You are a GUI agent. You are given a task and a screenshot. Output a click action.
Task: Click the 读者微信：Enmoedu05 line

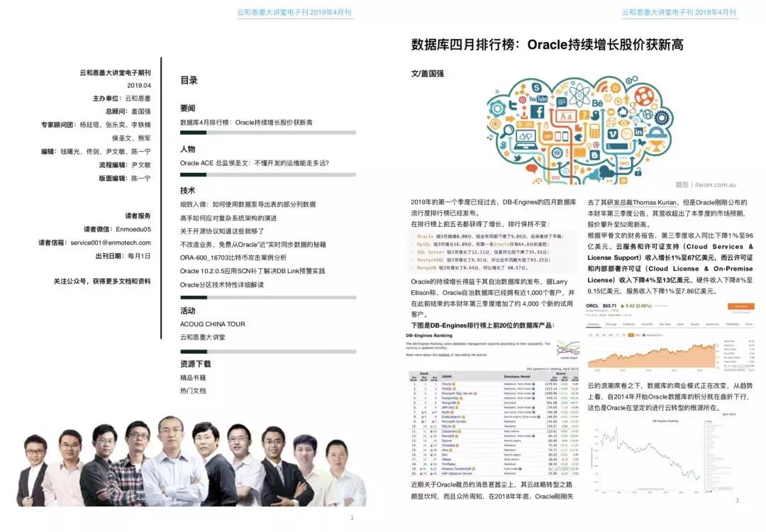pyautogui.click(x=117, y=229)
